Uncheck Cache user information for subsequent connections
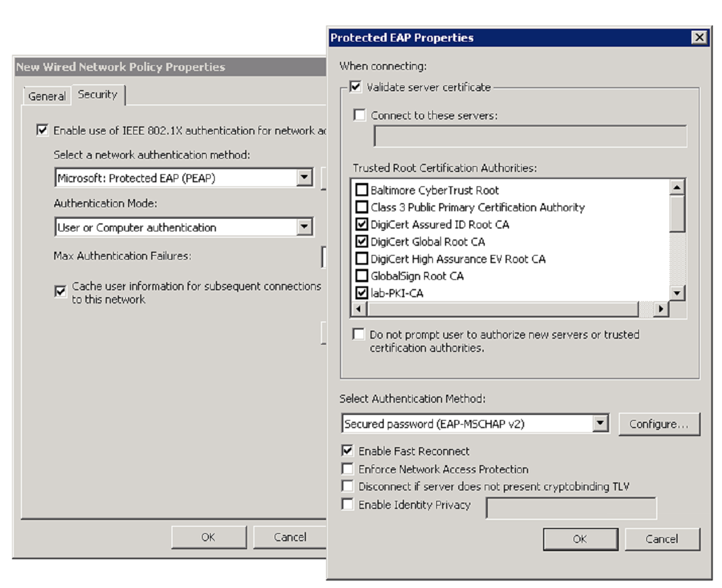 click(x=60, y=287)
